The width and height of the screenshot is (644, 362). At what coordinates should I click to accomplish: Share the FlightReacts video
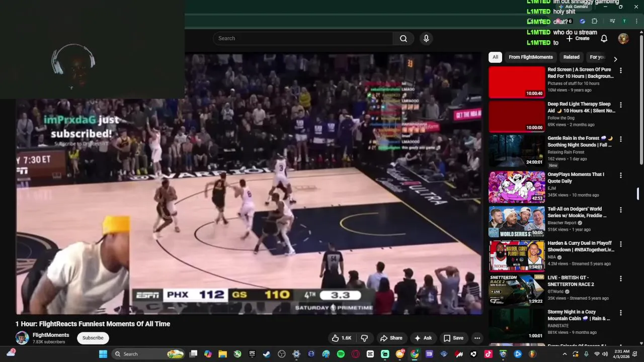tap(391, 338)
